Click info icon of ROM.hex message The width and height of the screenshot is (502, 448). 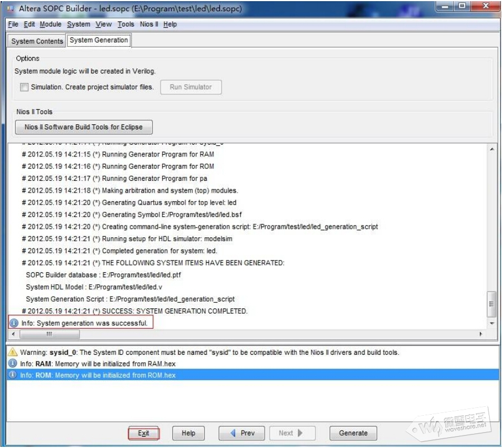tap(12, 375)
